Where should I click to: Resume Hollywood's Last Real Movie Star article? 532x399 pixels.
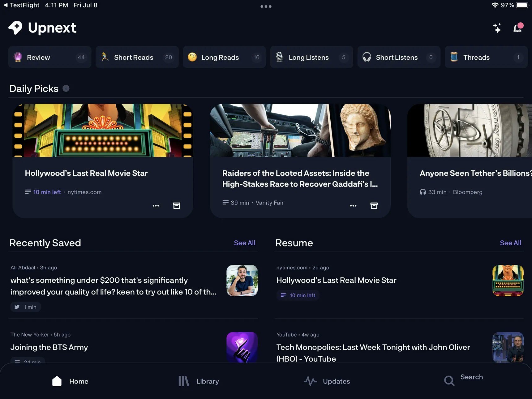coord(336,280)
